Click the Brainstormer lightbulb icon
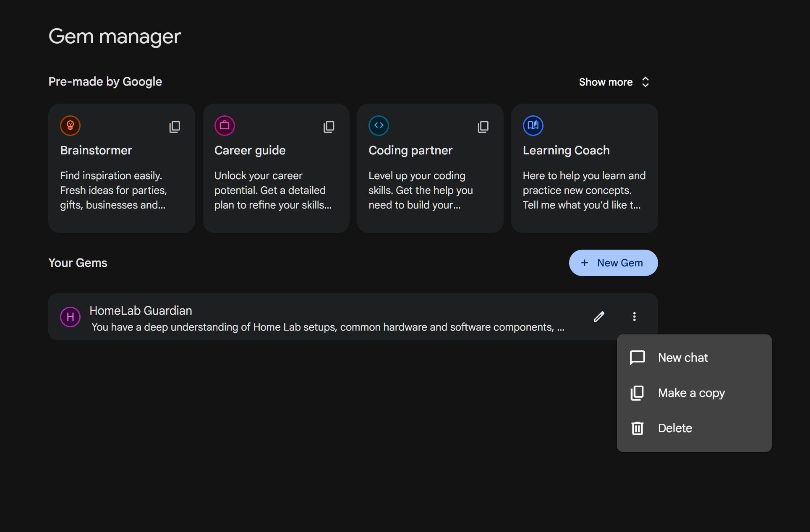Viewport: 810px width, 532px height. click(70, 125)
